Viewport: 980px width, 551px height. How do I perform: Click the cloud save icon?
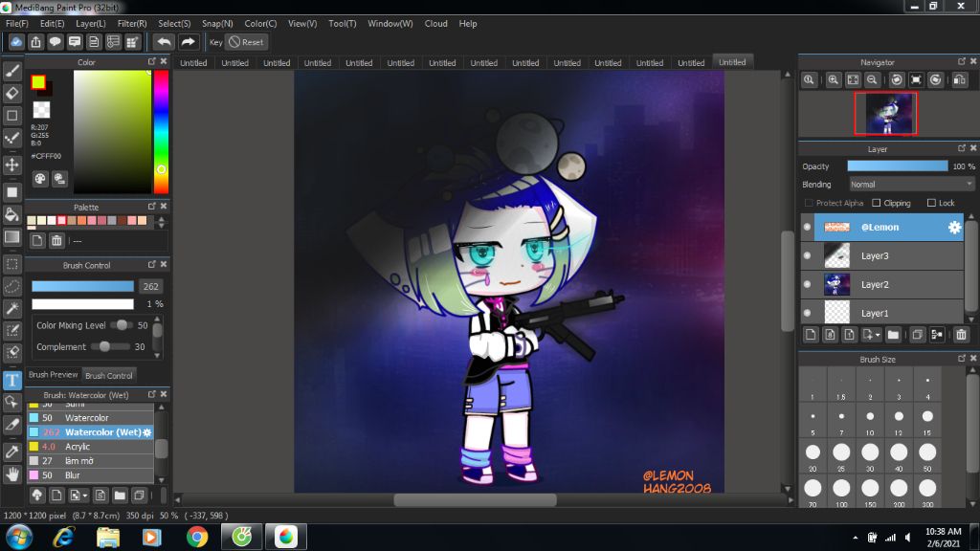[16, 42]
